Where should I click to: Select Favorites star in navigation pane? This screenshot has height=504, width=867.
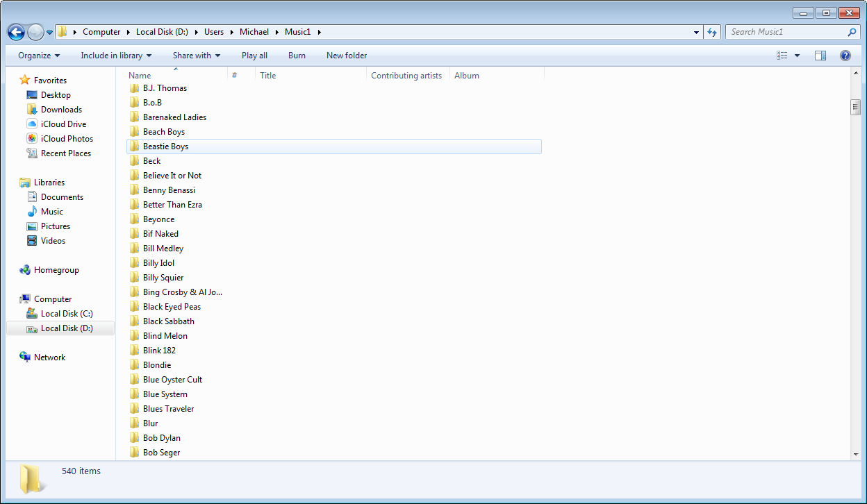(x=25, y=81)
